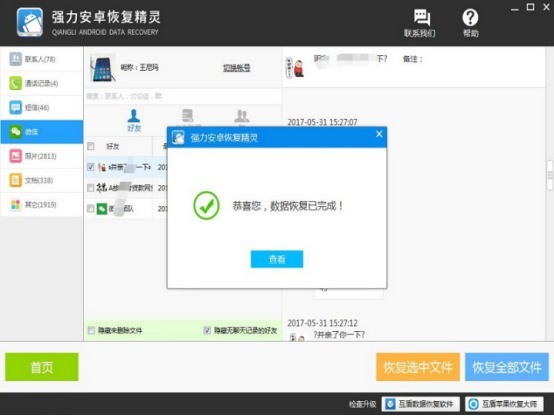Toggle 隐藏无聊天记录的好友 checkbox
This screenshot has height=416, width=554.
pyautogui.click(x=207, y=330)
